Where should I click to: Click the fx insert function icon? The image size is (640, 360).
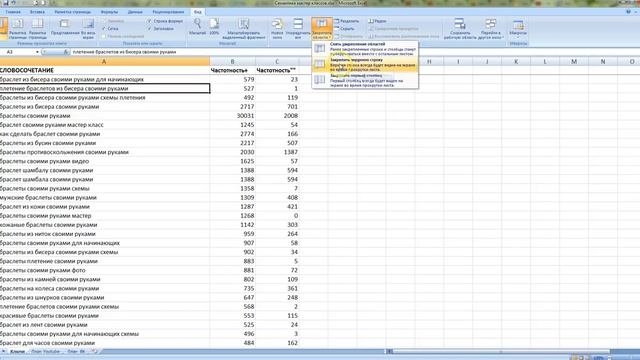pos(66,52)
